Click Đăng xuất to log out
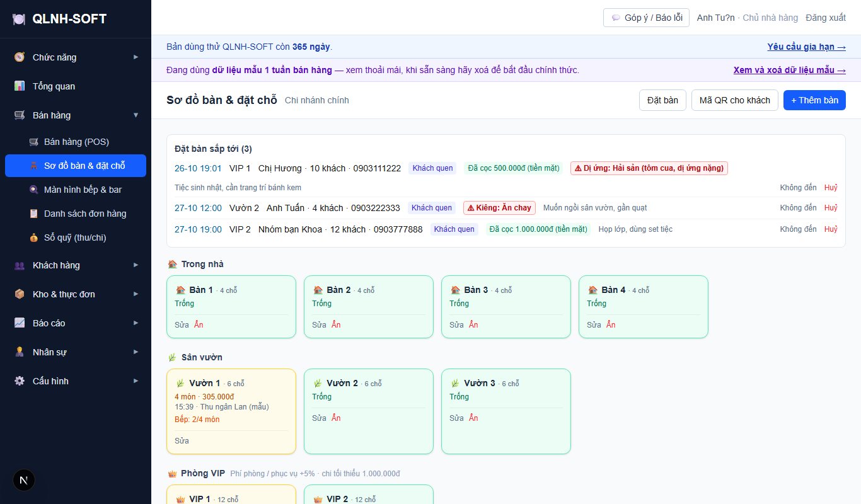Viewport: 861px width, 504px height. click(x=826, y=18)
